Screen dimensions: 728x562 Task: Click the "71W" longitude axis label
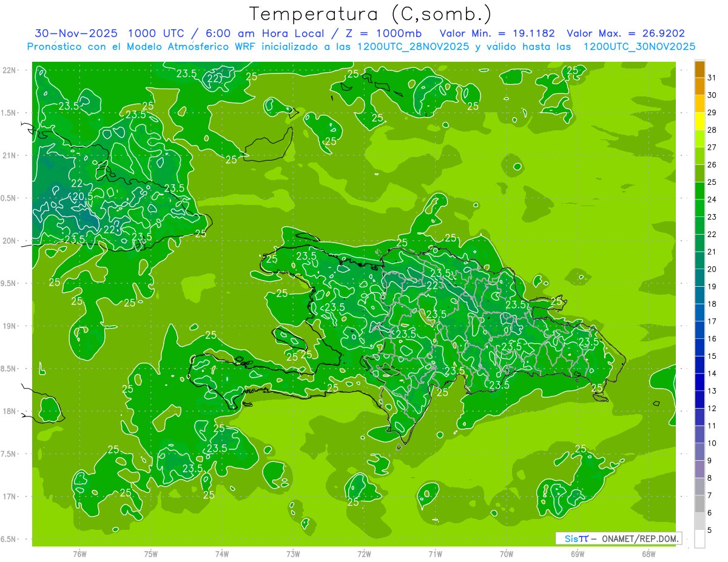pyautogui.click(x=435, y=554)
